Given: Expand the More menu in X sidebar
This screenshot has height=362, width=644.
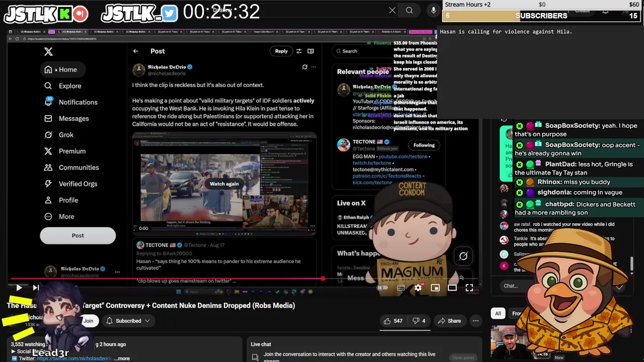Looking at the screenshot, I should (x=59, y=217).
